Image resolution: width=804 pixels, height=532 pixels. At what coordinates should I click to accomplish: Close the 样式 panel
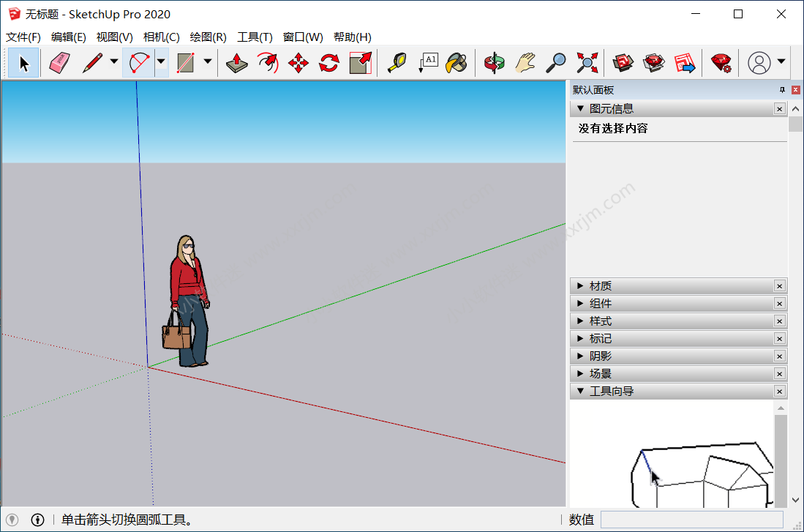pyautogui.click(x=779, y=321)
